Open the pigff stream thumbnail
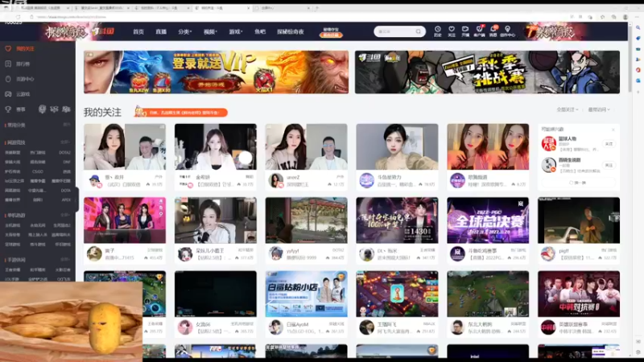This screenshot has height=362, width=644. [579, 220]
